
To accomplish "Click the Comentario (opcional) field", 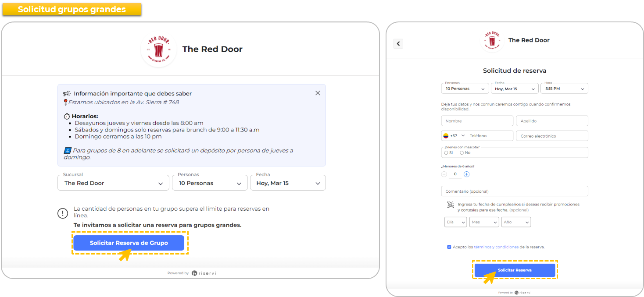I will coord(515,191).
